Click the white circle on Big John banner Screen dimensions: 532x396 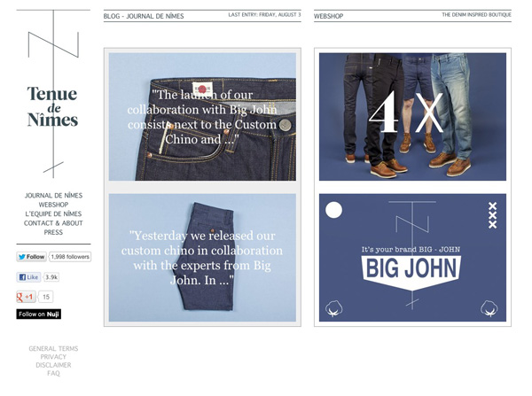tap(334, 210)
